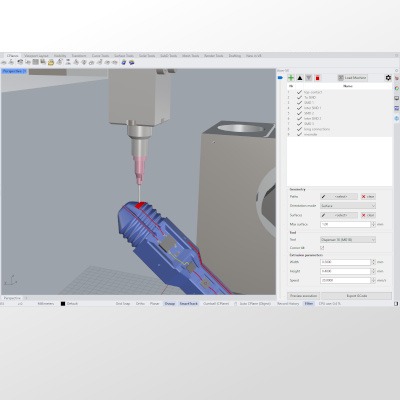Screen dimensions: 400x400
Task: Toggle the checkmark for 'SMD 3' row
Action: coord(299,124)
